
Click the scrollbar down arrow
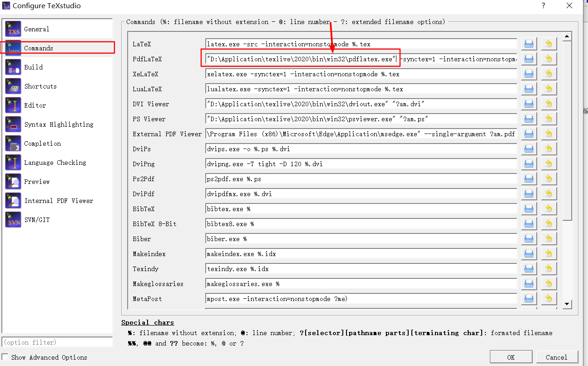567,303
